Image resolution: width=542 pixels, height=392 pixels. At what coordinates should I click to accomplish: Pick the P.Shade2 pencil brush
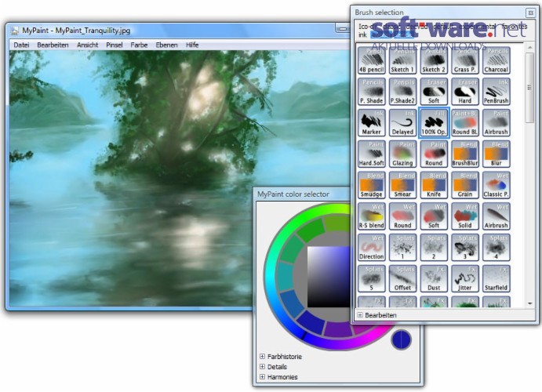pos(402,91)
